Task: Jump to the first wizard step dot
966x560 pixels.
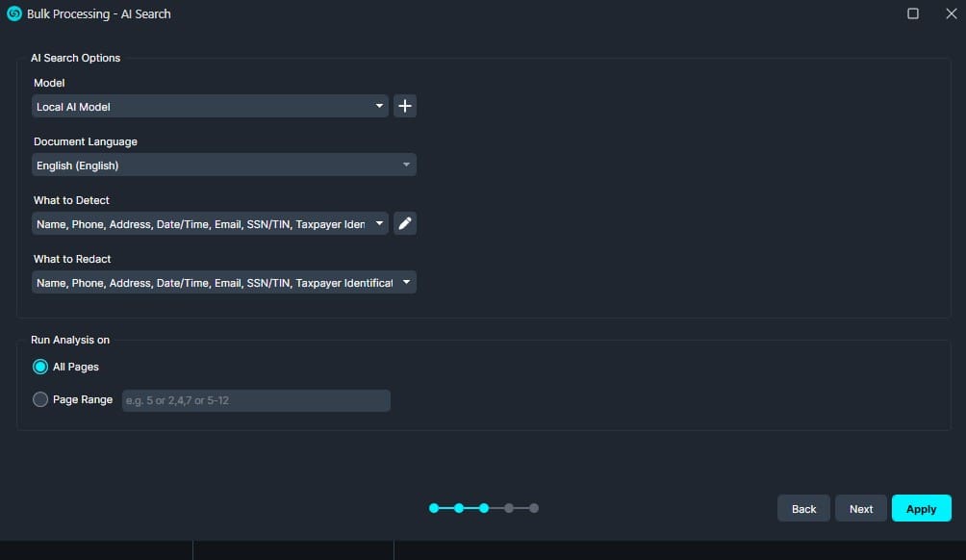Action: coord(434,508)
